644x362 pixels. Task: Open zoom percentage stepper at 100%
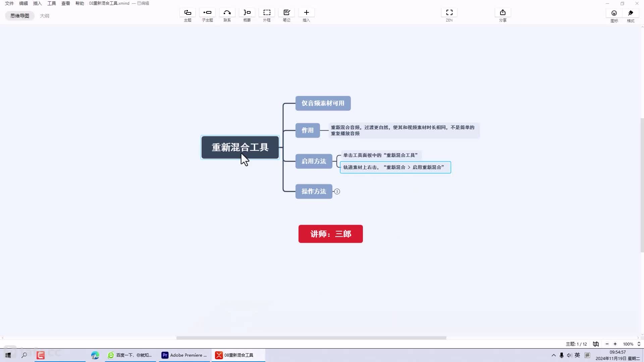(x=639, y=344)
